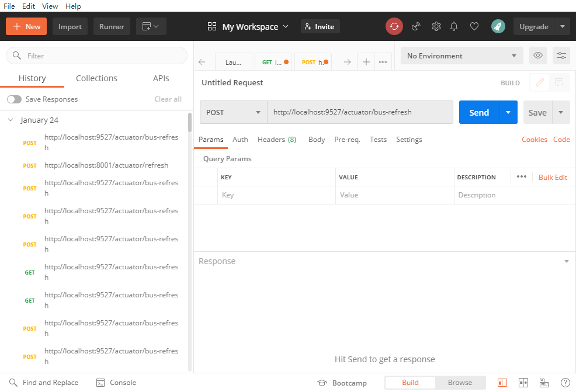
Task: Open the Console panel
Action: pyautogui.click(x=116, y=383)
